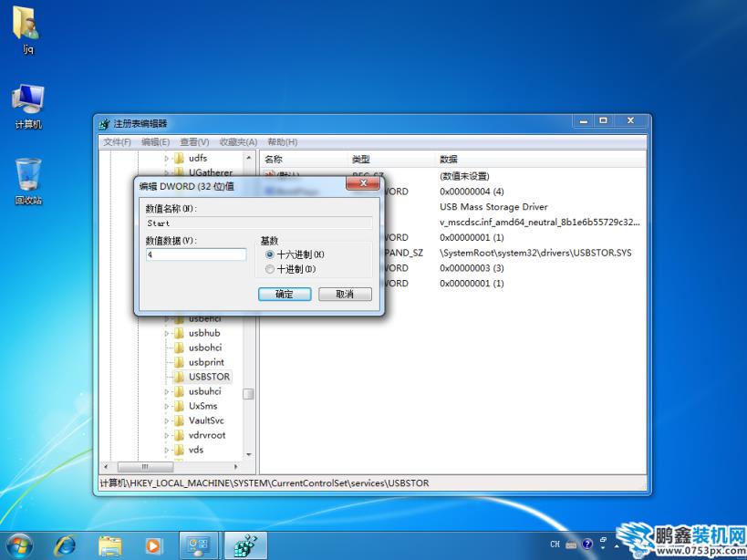This screenshot has width=747, height=560.
Task: Open Windows Explorer from the taskbar
Action: (x=110, y=546)
